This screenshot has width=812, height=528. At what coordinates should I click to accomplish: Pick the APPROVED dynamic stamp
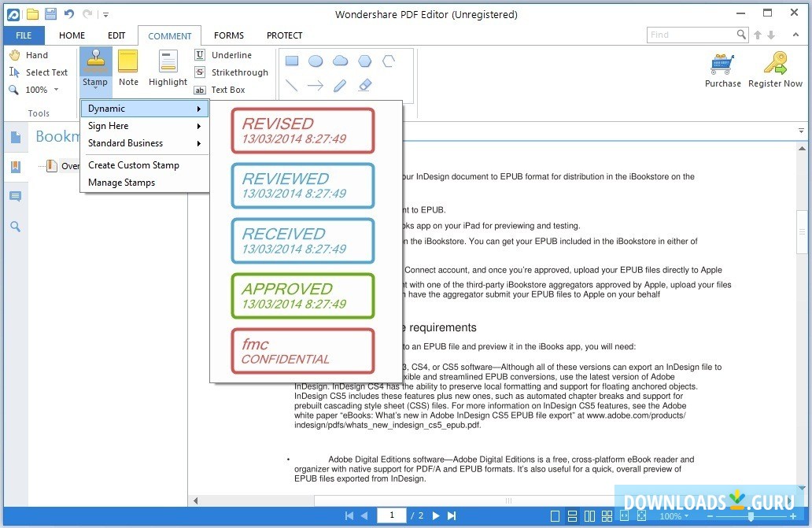303,296
